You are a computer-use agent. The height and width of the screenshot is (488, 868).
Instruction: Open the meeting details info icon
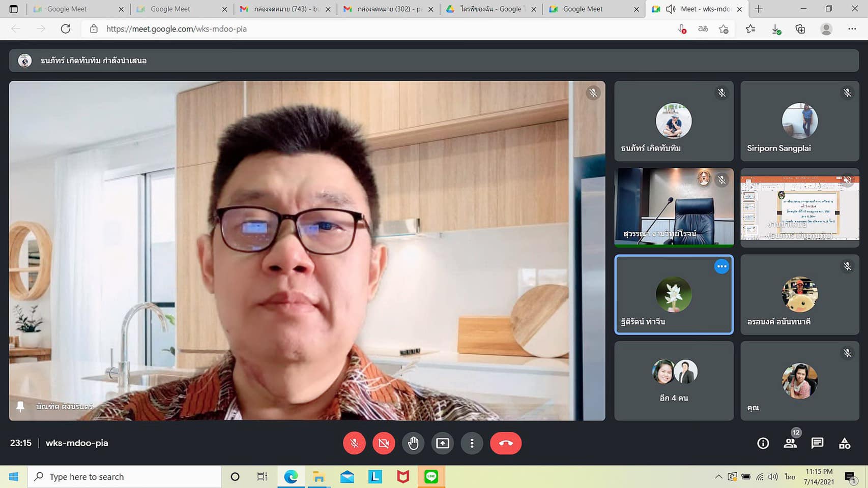click(763, 443)
